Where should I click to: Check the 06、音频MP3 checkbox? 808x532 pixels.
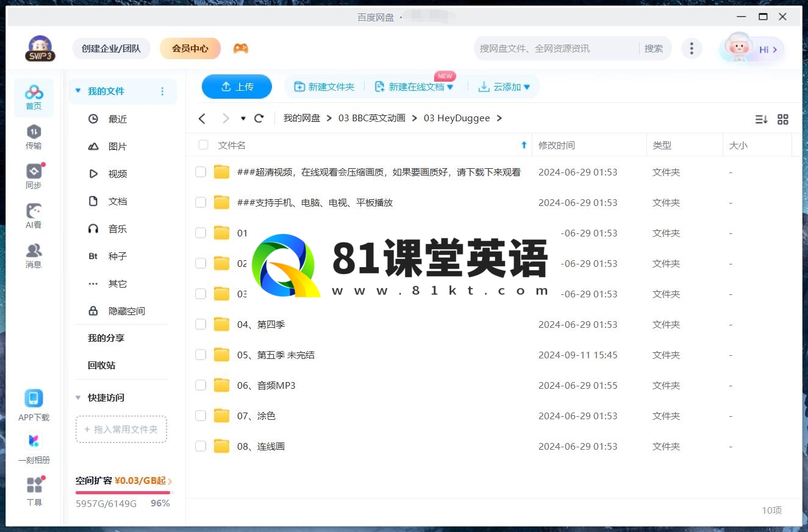[x=201, y=385]
